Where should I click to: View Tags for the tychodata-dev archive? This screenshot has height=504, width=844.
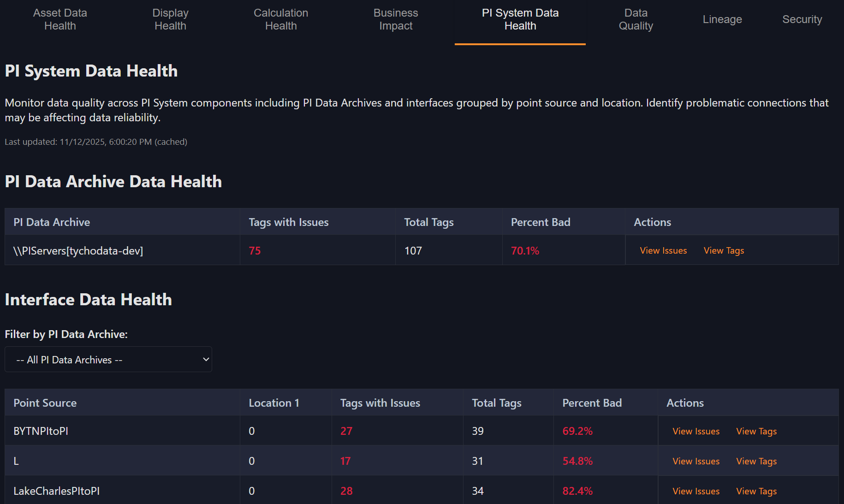[x=723, y=250]
